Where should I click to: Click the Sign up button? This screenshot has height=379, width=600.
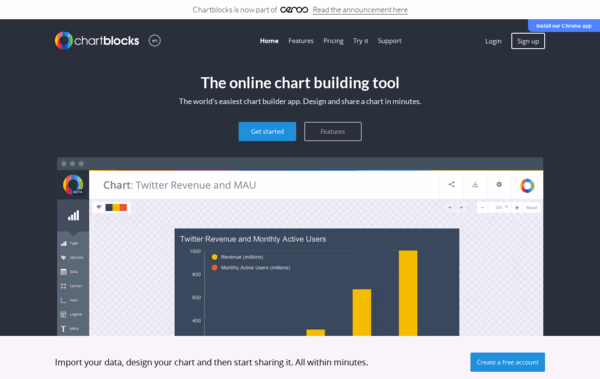(x=528, y=41)
